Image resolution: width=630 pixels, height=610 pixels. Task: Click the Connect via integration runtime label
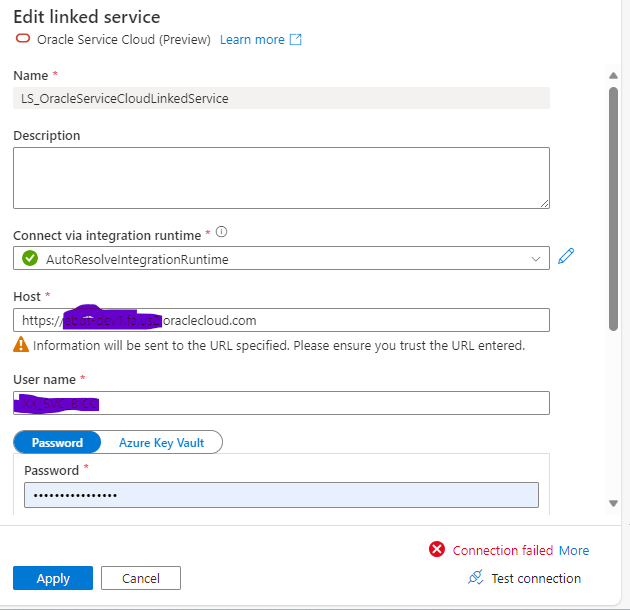point(107,235)
